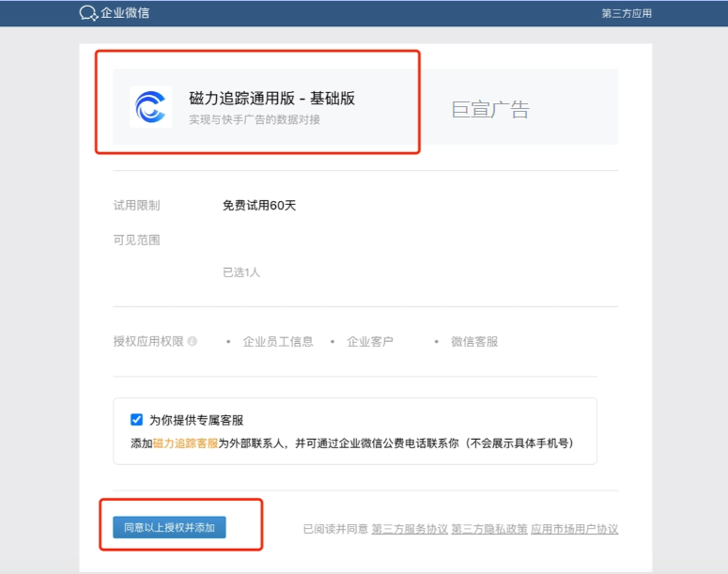728x574 pixels.
Task: Click 试用限制 label
Action: (136, 205)
